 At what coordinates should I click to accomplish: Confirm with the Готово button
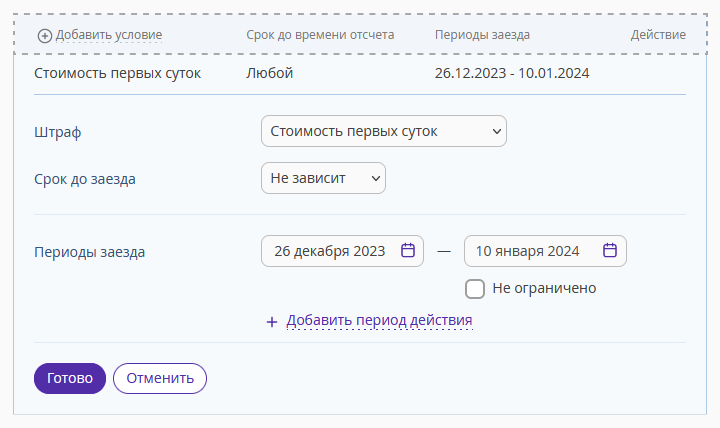click(70, 378)
